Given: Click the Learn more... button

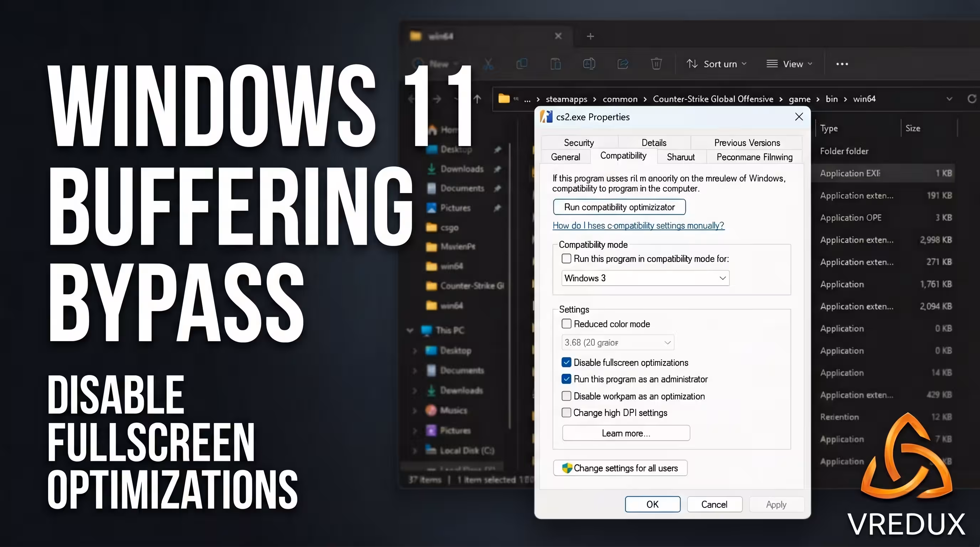Looking at the screenshot, I should coord(626,433).
